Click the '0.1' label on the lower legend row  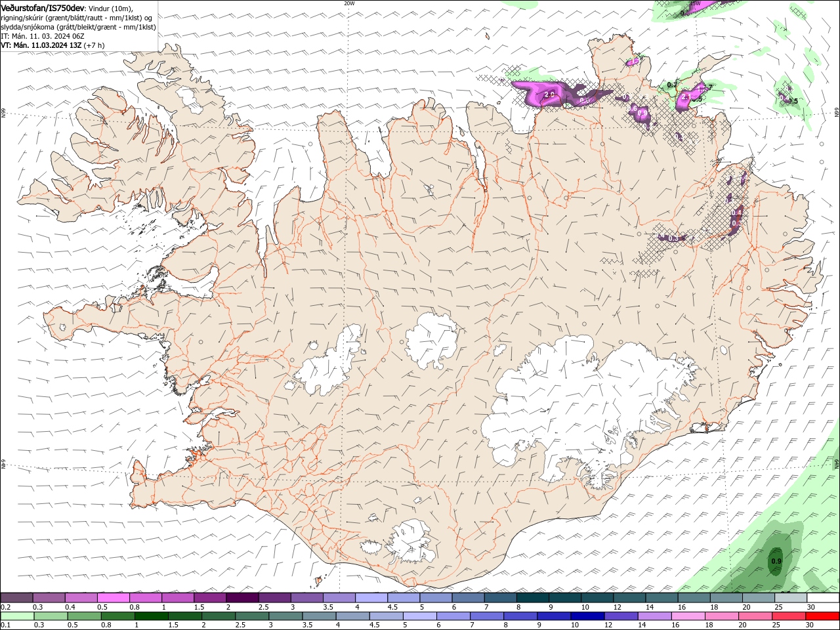[5, 625]
